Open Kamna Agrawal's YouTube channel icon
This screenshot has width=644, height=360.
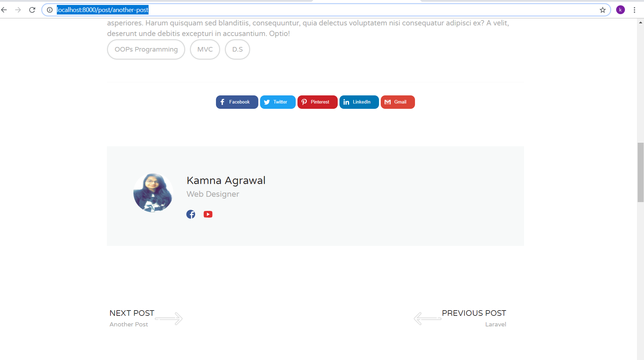(208, 214)
